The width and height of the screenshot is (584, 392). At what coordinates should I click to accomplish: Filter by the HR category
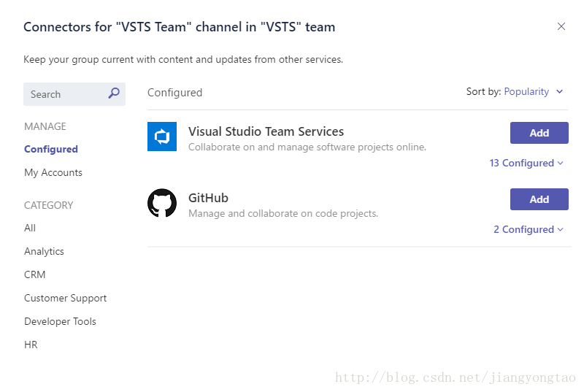(31, 345)
